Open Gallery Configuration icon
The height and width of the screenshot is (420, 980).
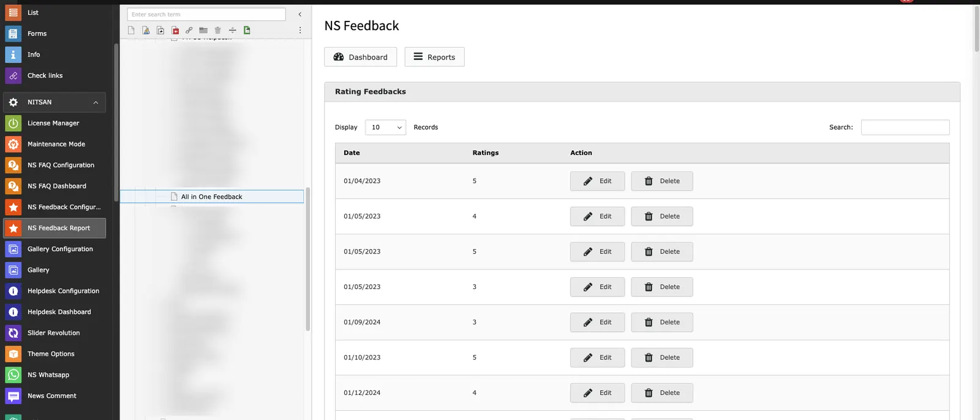(x=13, y=249)
